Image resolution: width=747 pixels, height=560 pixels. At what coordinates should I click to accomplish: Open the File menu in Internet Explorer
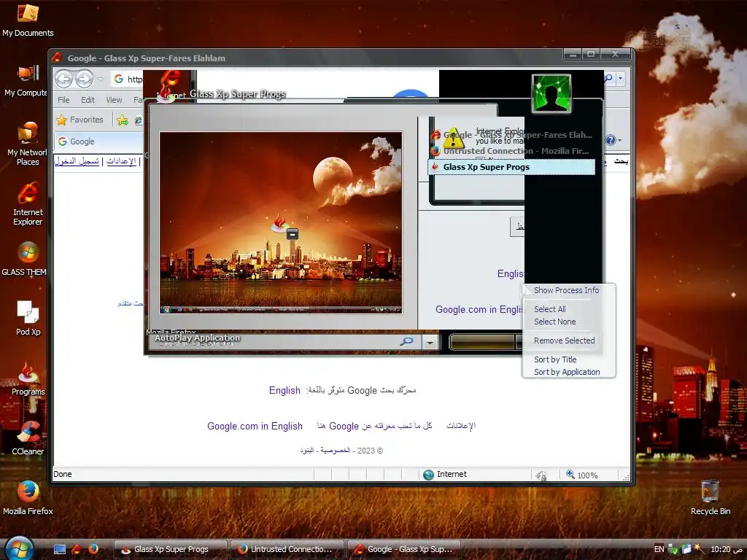point(63,100)
